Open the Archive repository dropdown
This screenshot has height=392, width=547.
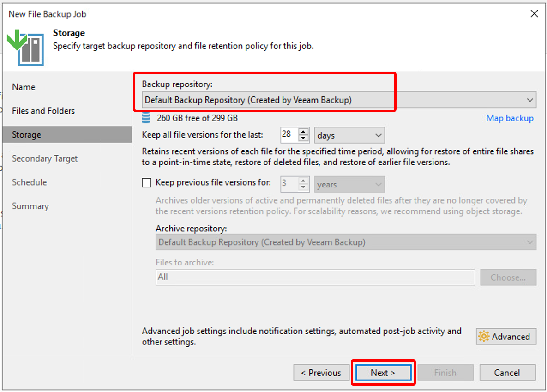[x=346, y=242]
